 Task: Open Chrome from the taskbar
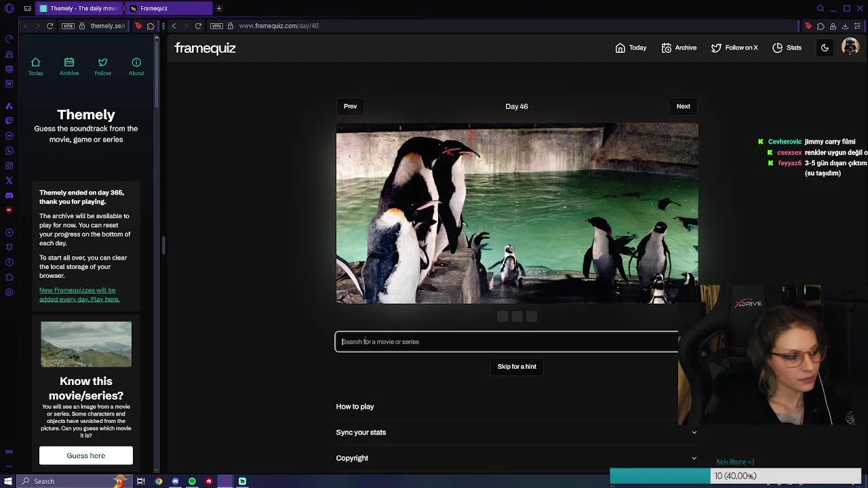(x=159, y=481)
